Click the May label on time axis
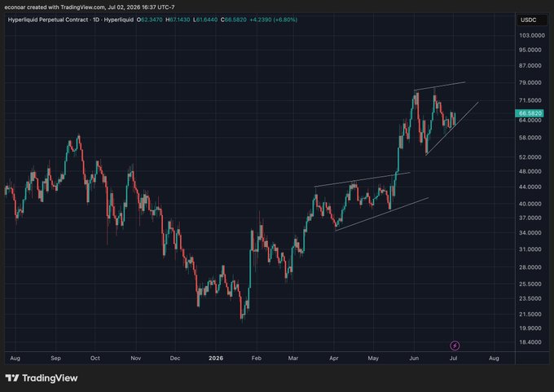This screenshot has height=392, width=554. pyautogui.click(x=373, y=358)
